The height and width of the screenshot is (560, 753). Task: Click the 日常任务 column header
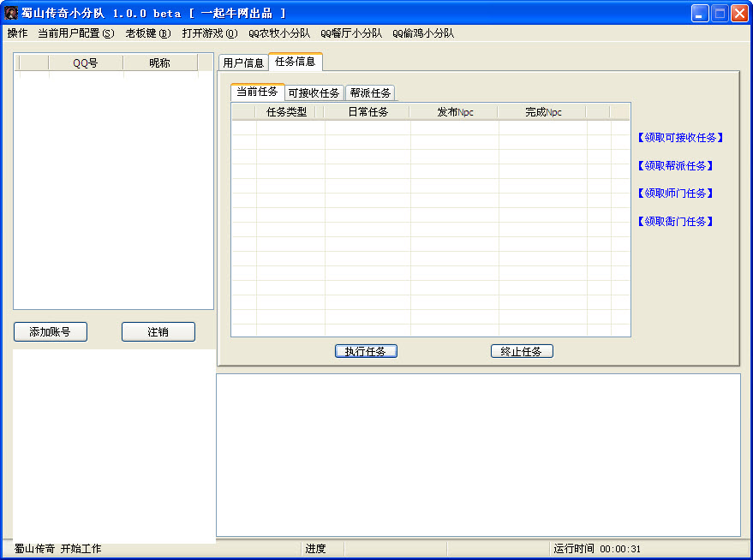(368, 112)
